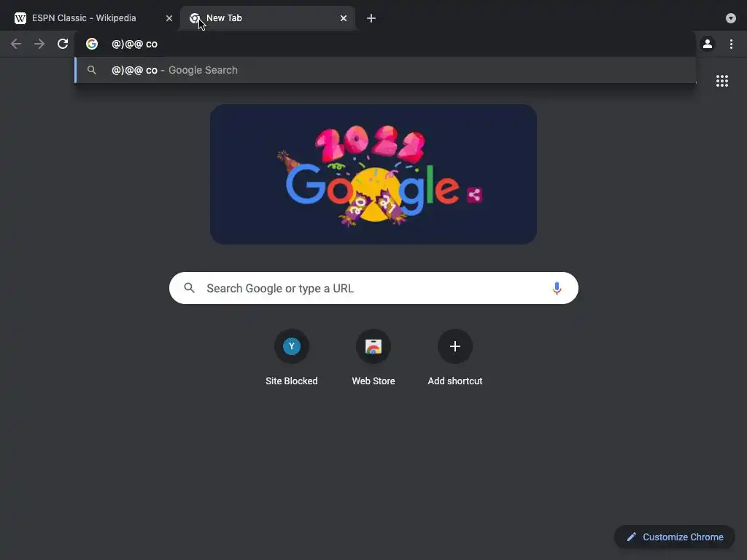Click the Web Store label text
The image size is (747, 560).
373,381
